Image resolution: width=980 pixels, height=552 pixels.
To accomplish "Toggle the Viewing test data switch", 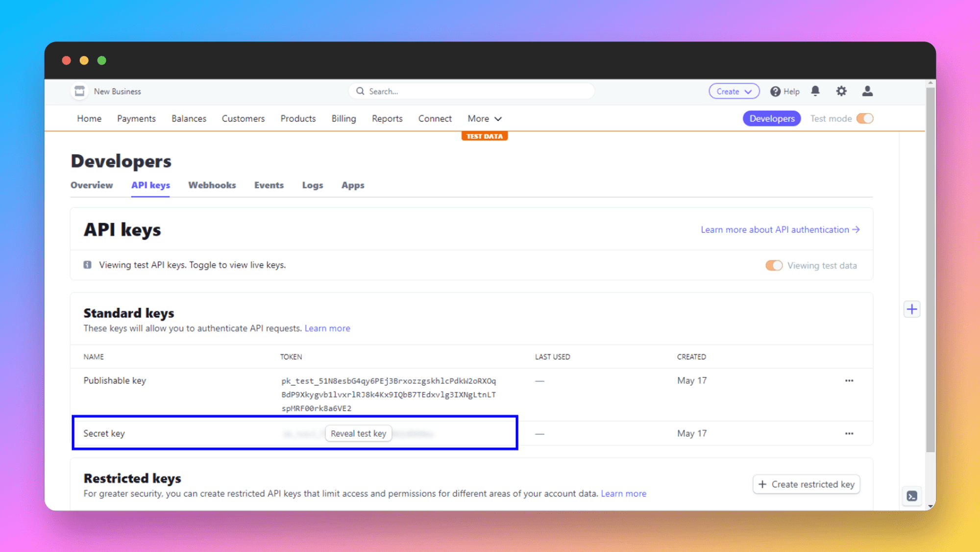I will pos(774,265).
